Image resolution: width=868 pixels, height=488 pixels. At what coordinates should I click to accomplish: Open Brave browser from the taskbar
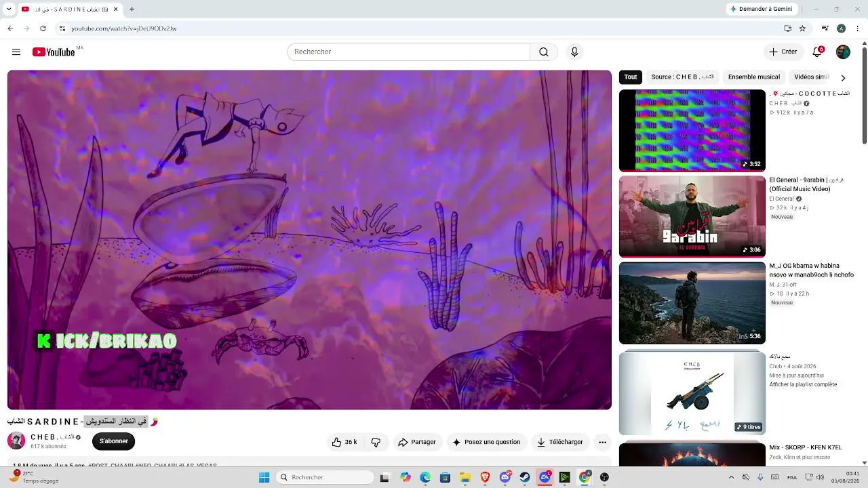[485, 477]
